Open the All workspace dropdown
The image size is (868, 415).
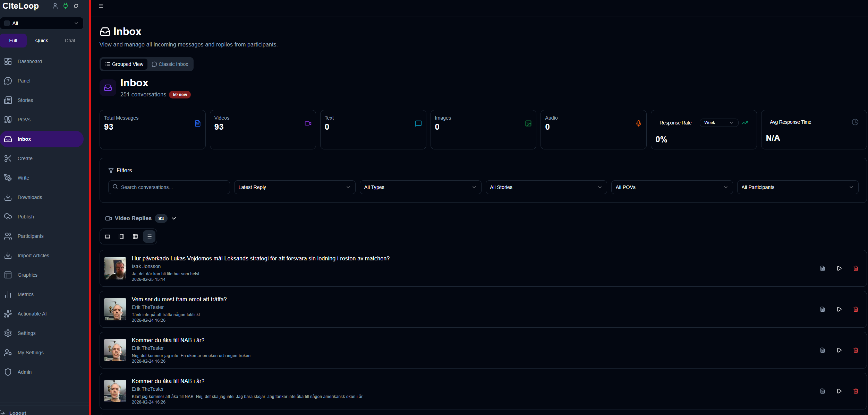click(x=42, y=23)
